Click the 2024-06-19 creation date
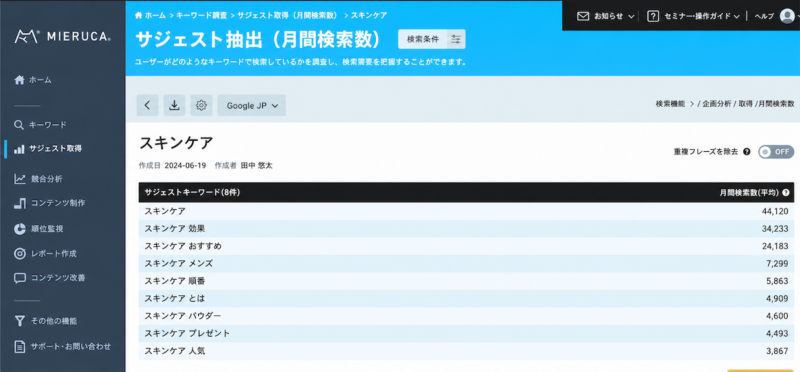800x372 pixels. (185, 166)
